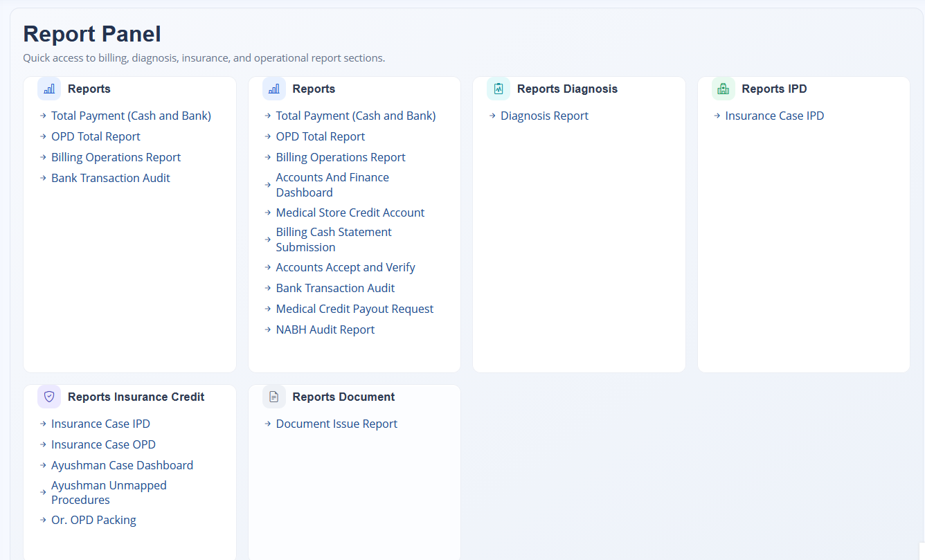This screenshot has height=560, width=925.
Task: Click the Reports Diagnosis card heading
Action: [x=567, y=89]
